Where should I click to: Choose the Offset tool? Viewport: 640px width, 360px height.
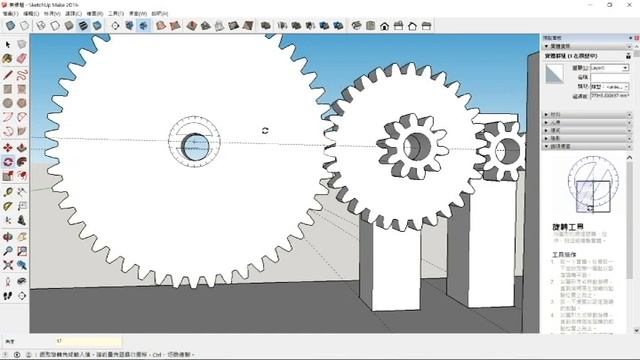(22, 176)
